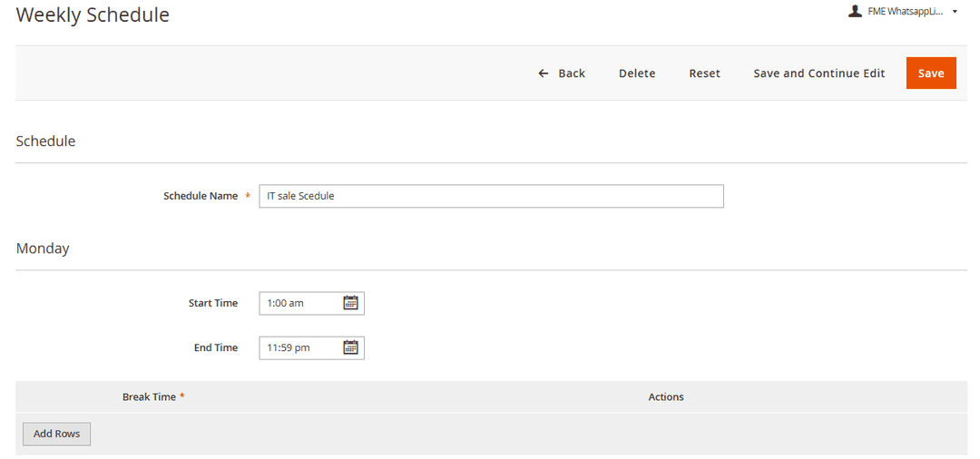Click the Weekly Schedule page title
This screenshot has height=459, width=980.
click(93, 15)
